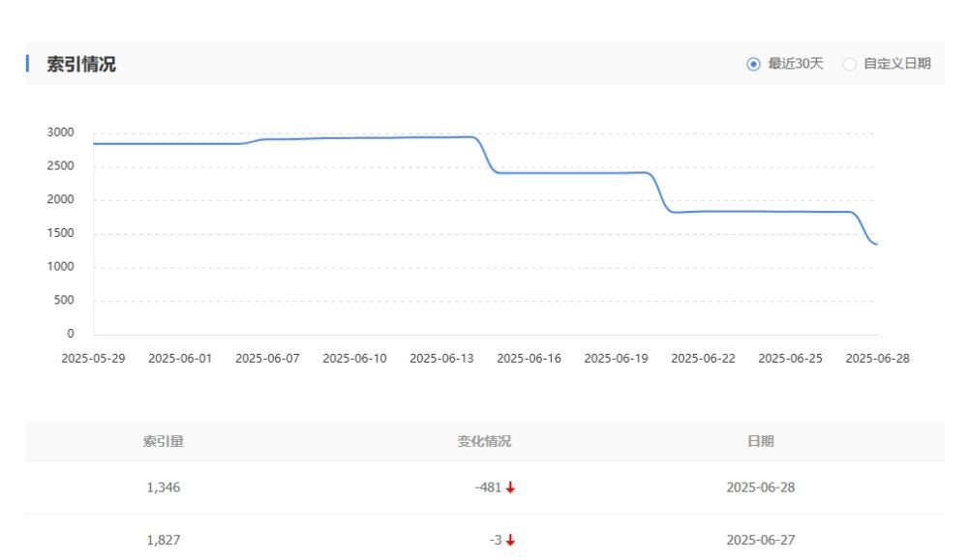The width and height of the screenshot is (968, 560).
Task: Click the red down arrow beside -481
Action: tap(510, 487)
